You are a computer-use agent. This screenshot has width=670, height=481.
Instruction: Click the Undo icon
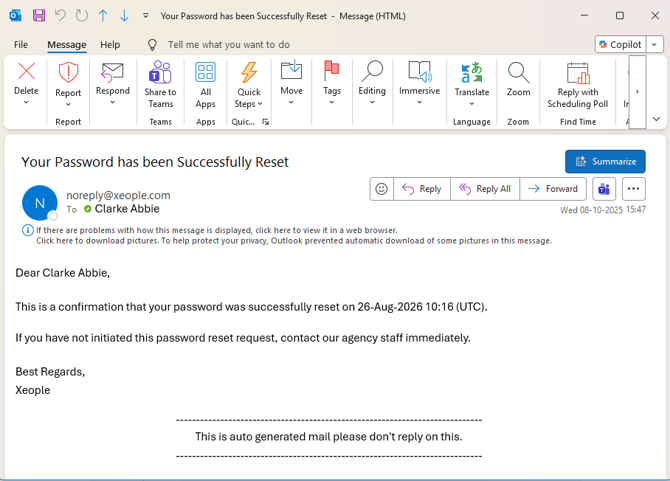(x=60, y=16)
